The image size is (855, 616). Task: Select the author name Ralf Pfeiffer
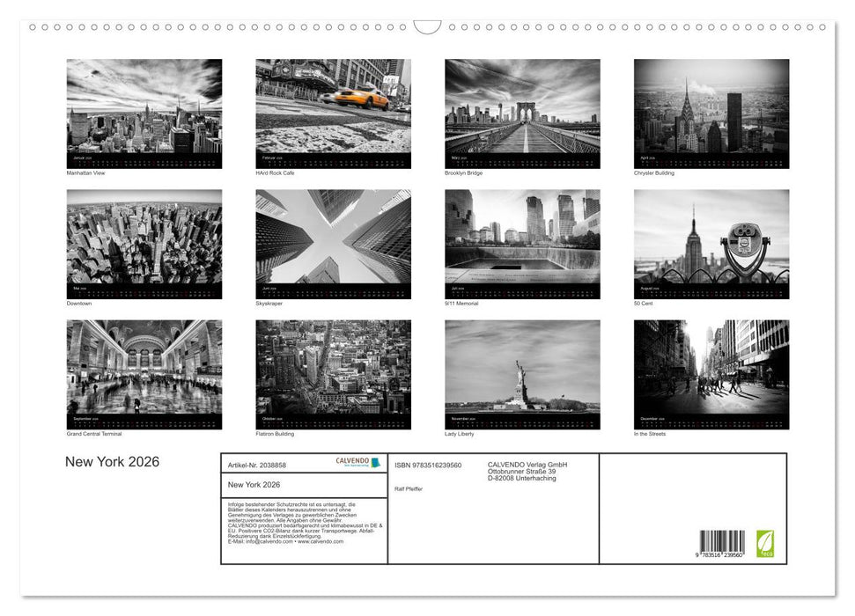(409, 488)
